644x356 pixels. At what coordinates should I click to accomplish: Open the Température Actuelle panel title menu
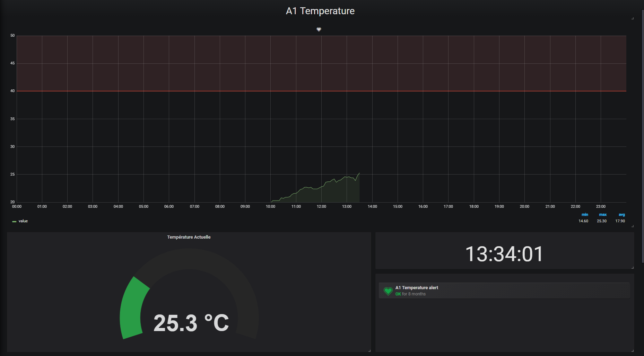[189, 237]
